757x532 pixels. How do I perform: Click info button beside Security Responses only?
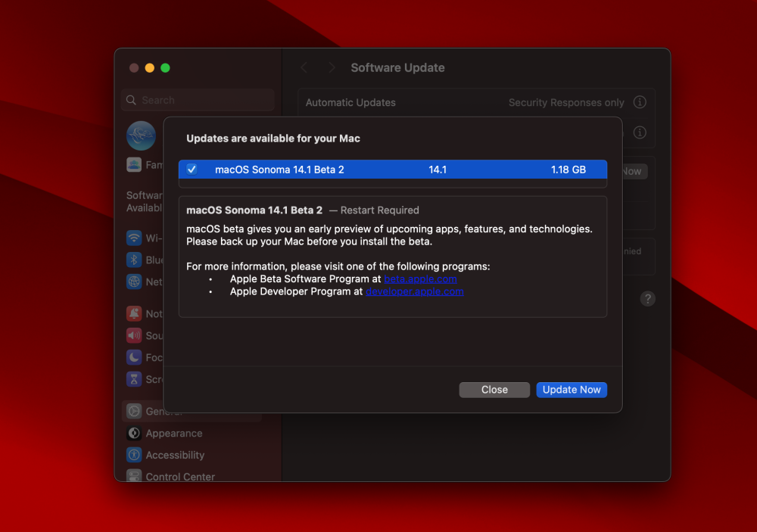pyautogui.click(x=640, y=102)
